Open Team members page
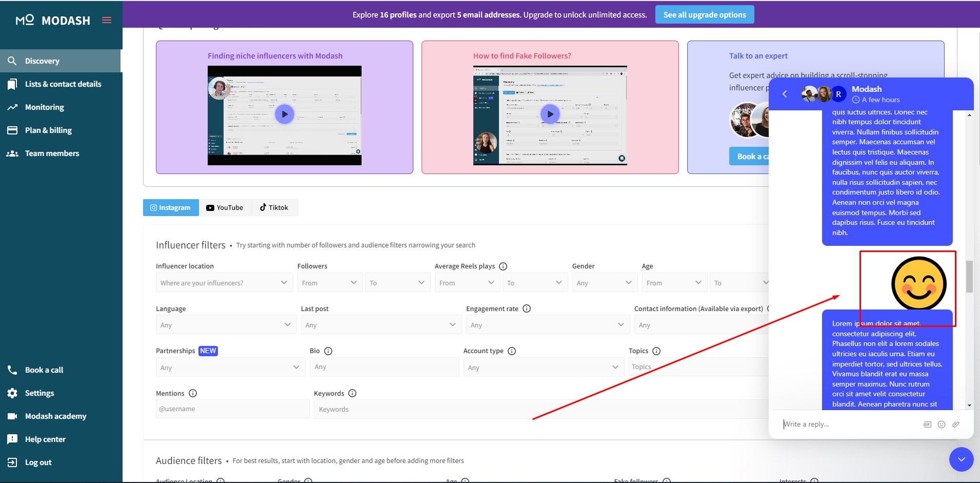This screenshot has width=980, height=483. pos(61,153)
